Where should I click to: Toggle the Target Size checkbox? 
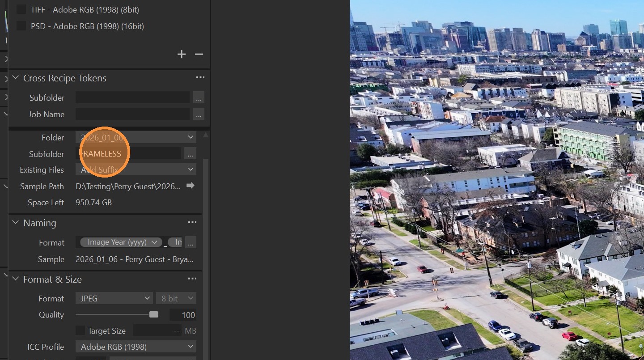[80, 330]
